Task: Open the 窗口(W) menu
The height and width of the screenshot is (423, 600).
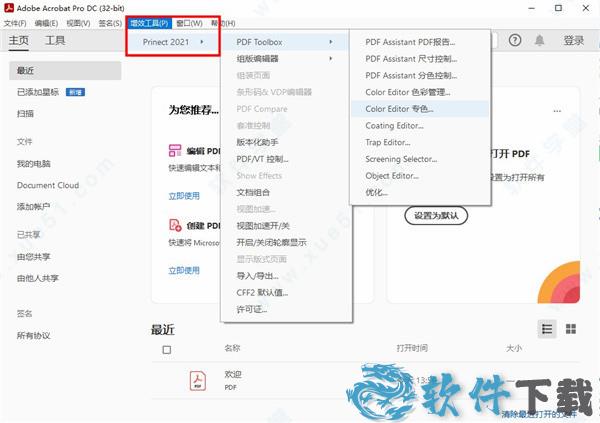Action: pos(188,23)
